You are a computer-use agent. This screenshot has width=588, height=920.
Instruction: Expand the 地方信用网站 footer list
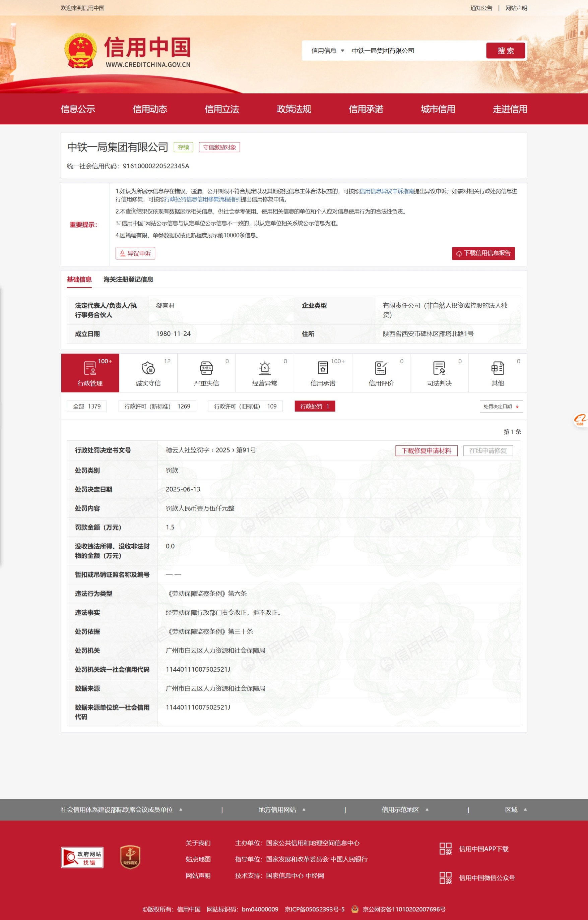pos(282,810)
